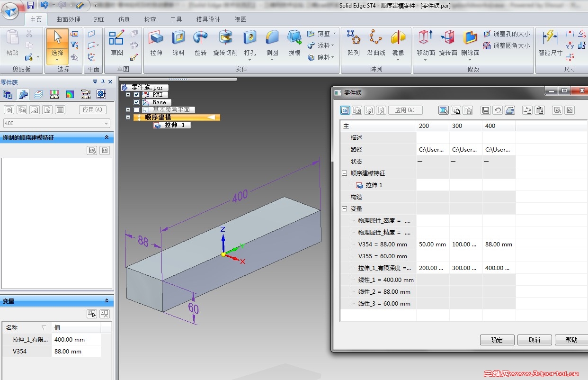The image size is (588, 380).
Task: Collapse the 变量 section in left panel
Action: click(107, 301)
